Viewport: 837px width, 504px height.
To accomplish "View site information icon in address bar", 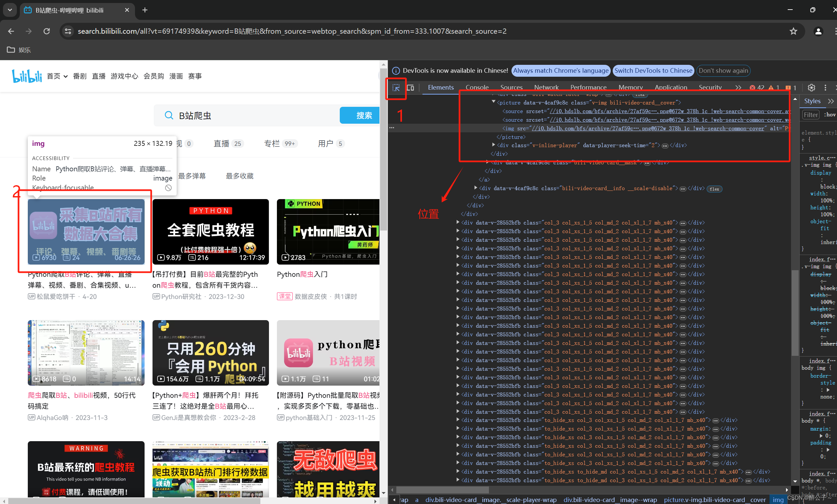I will click(68, 31).
